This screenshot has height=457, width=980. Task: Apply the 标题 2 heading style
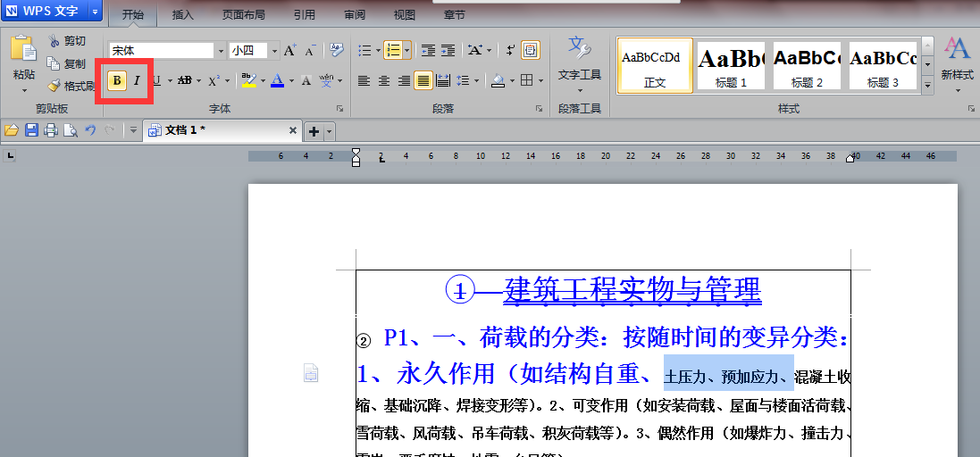[x=807, y=65]
